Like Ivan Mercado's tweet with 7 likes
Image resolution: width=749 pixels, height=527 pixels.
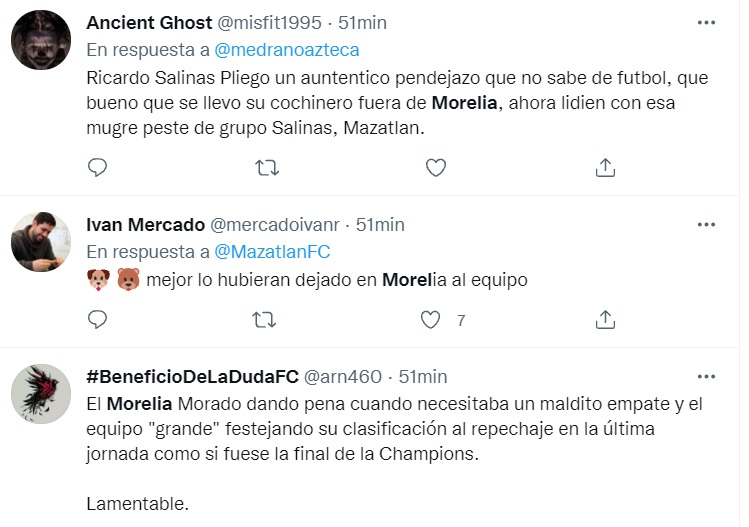431,320
